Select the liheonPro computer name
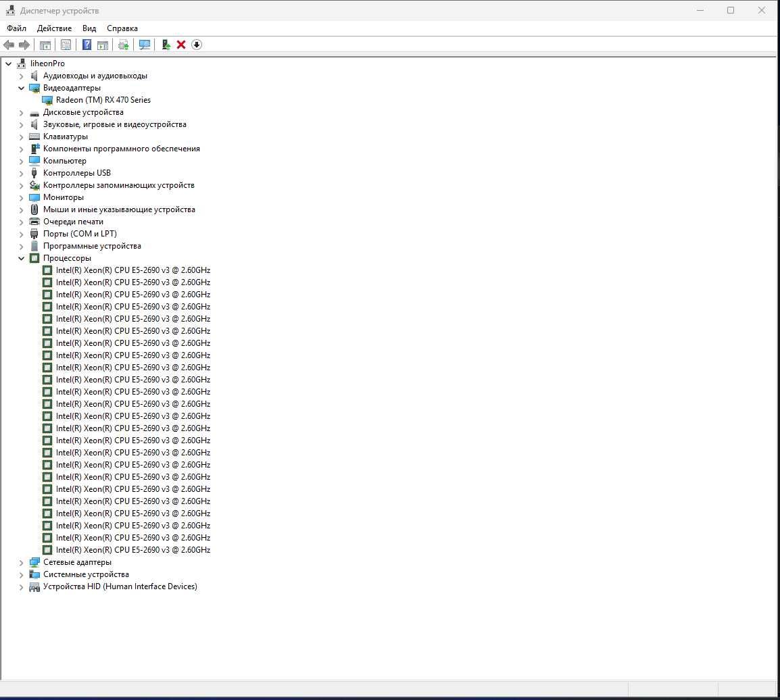This screenshot has height=700, width=780. pyautogui.click(x=47, y=64)
